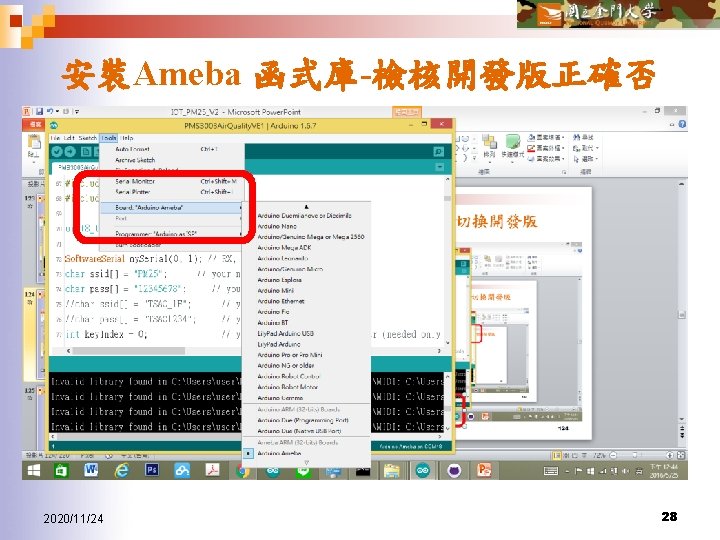Screen dimensions: 720x540
Task: Open the Arduino Sketch menu
Action: (x=87, y=138)
